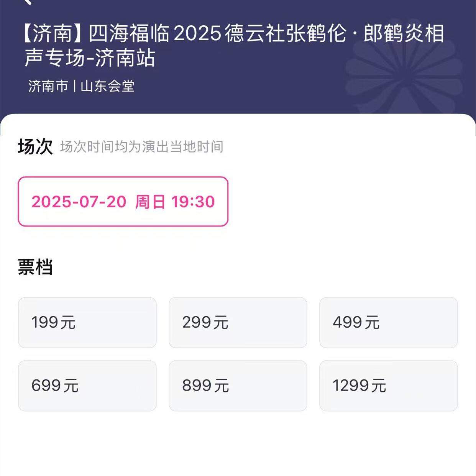Click the 场次 section heading
Viewport: 476px width, 476px height.
[35, 146]
